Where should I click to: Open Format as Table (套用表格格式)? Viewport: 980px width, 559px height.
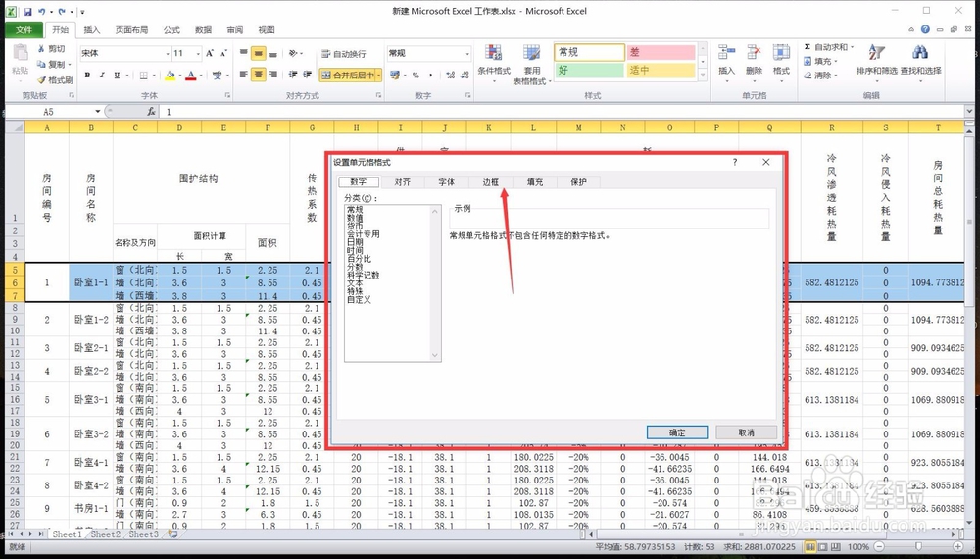tap(532, 65)
